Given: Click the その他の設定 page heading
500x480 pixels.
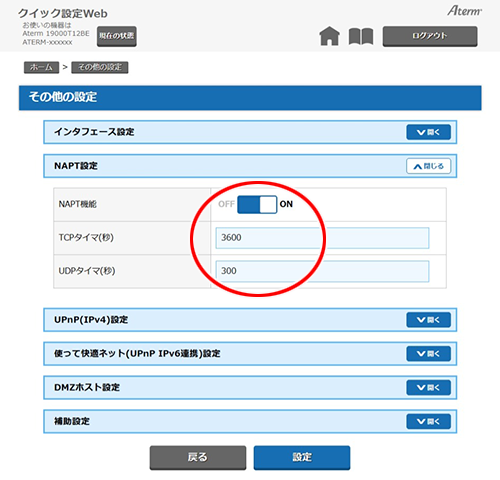Looking at the screenshot, I should (63, 97).
